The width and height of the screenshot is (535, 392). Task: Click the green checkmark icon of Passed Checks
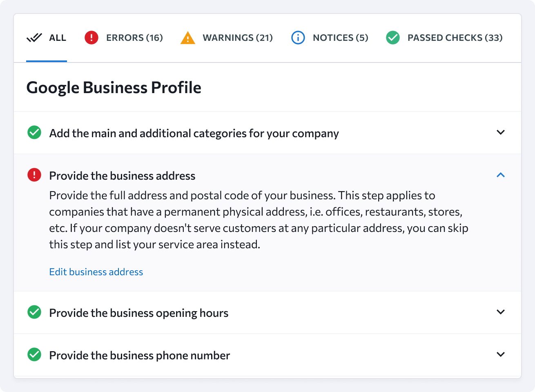point(393,38)
